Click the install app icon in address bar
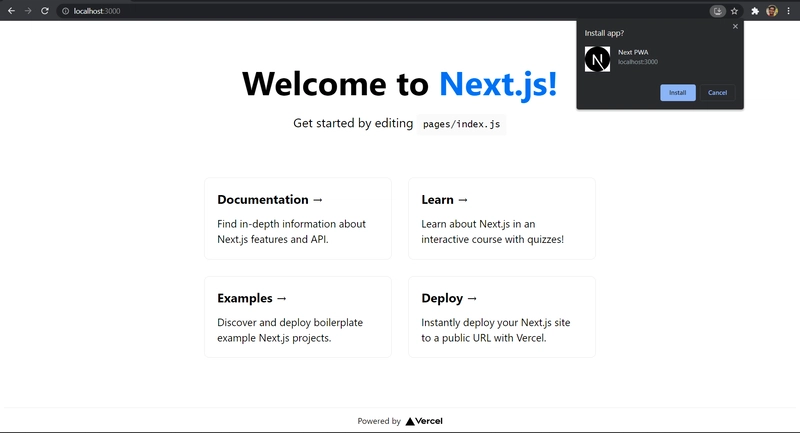Image resolution: width=800 pixels, height=433 pixels. 717,11
